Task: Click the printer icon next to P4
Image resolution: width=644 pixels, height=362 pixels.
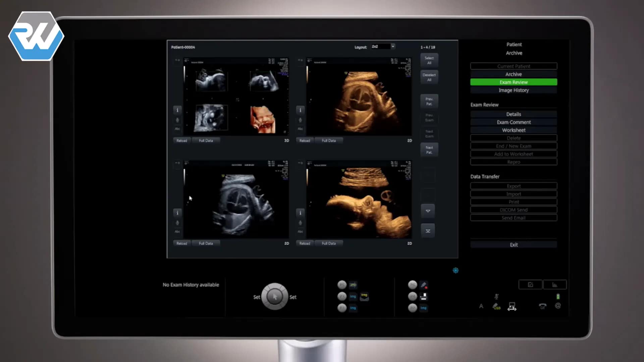Action: point(424,296)
